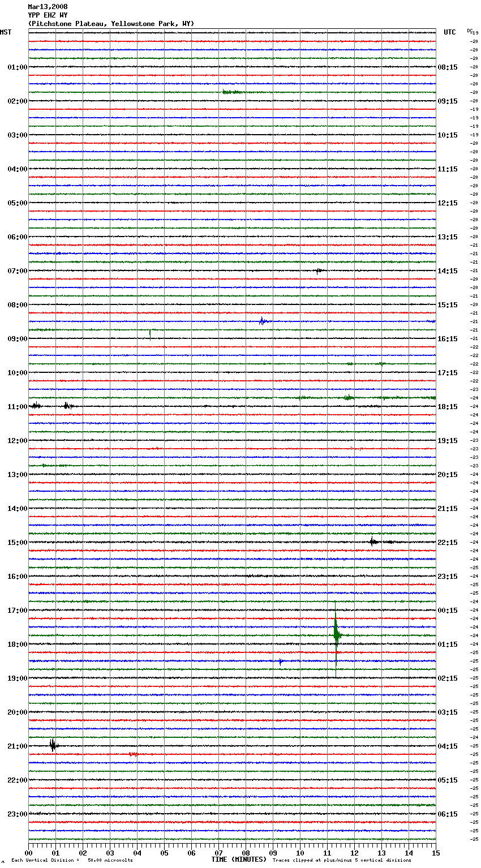Select the 18:15 UTC time label
Viewport: 481px width, 868px height.
tap(448, 407)
